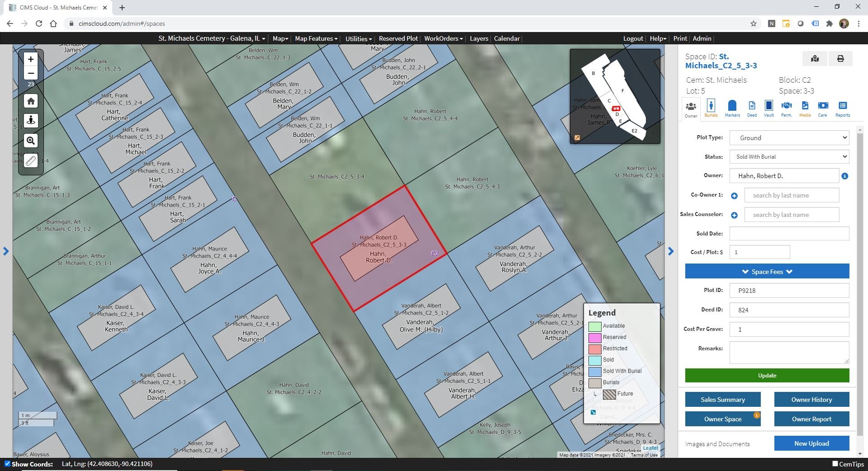This screenshot has height=471, width=868.
Task: Select the Reports icon
Action: [842, 108]
